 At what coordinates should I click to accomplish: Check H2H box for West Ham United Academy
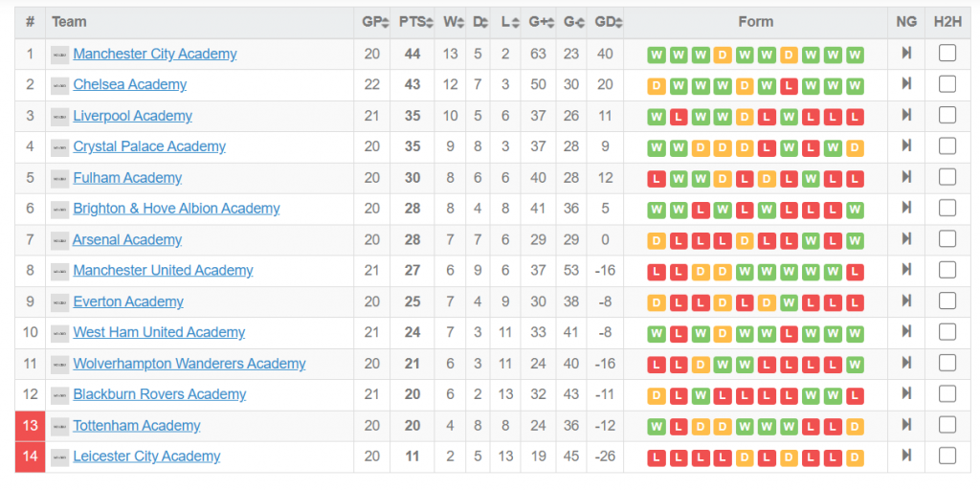tap(947, 332)
